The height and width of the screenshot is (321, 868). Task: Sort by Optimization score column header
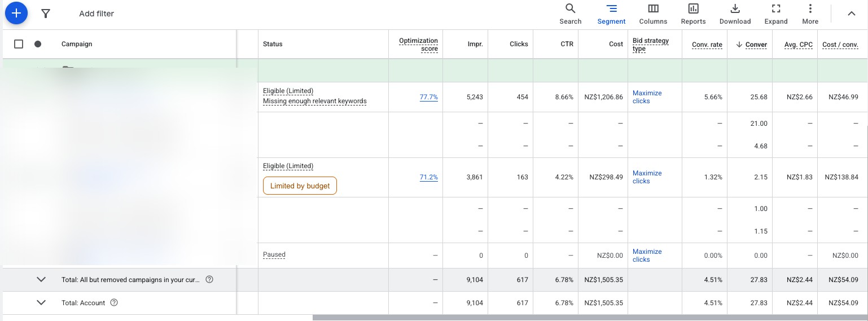point(418,45)
